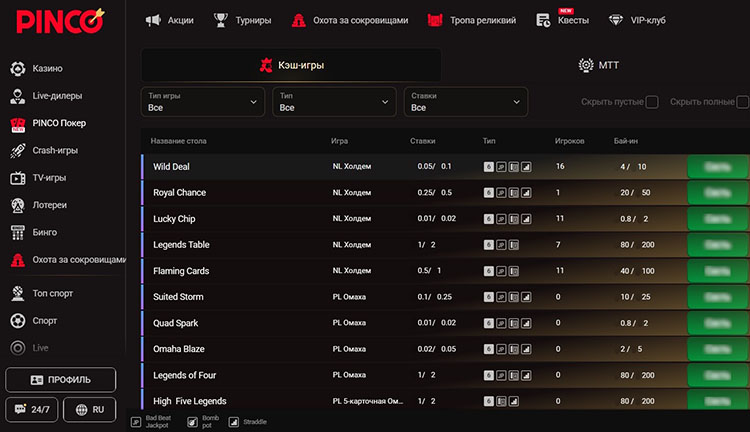Select the Кэш-игры tab

291,65
